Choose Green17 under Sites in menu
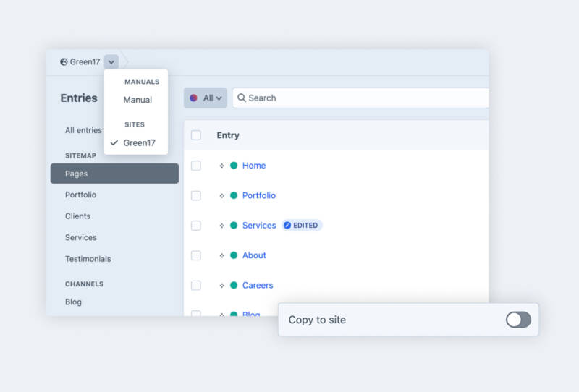 pyautogui.click(x=139, y=142)
